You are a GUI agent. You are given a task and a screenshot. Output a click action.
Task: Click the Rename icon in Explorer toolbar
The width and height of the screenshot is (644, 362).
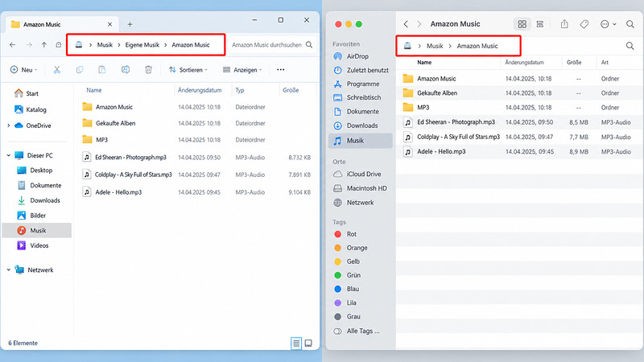pyautogui.click(x=126, y=70)
